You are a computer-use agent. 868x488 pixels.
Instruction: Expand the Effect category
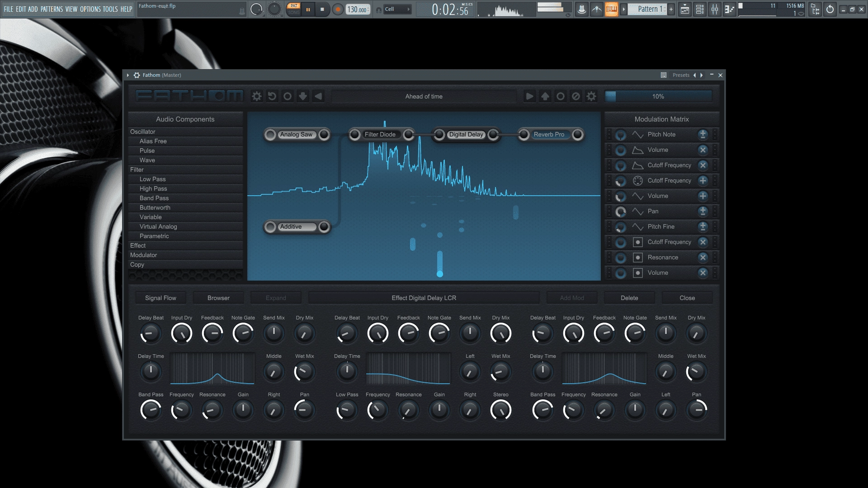coord(185,245)
